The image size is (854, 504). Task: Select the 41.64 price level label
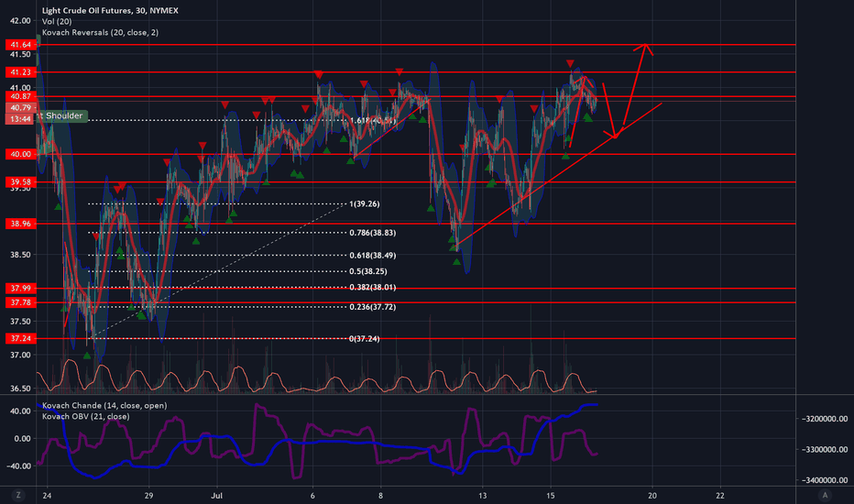pyautogui.click(x=21, y=45)
